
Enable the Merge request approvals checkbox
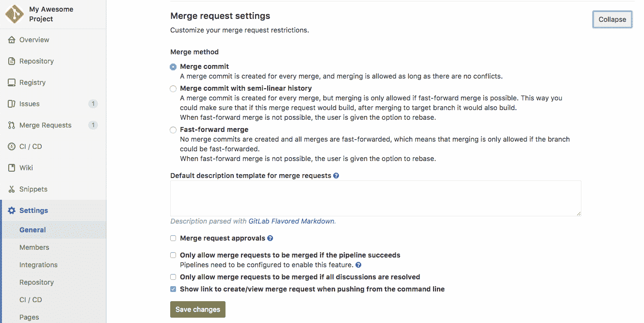[x=173, y=238]
